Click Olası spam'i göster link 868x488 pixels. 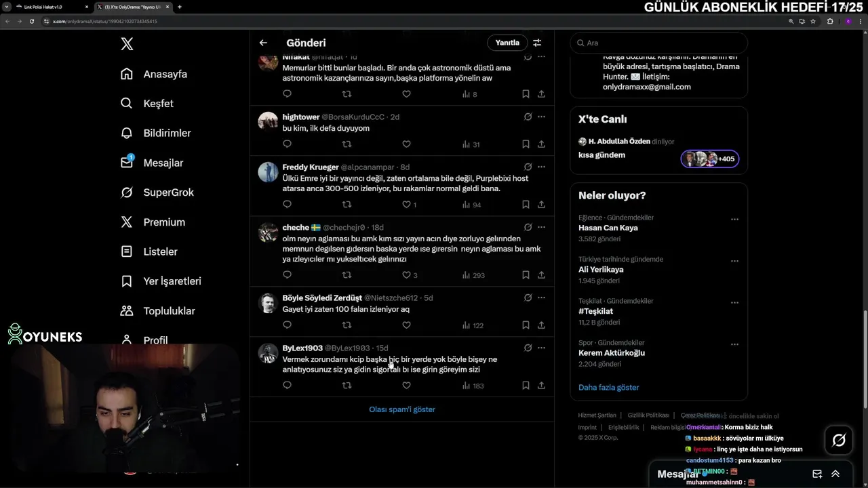(x=402, y=409)
